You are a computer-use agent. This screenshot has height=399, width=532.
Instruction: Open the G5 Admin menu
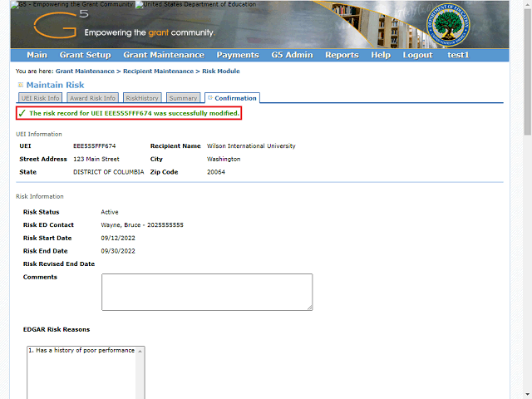[292, 55]
